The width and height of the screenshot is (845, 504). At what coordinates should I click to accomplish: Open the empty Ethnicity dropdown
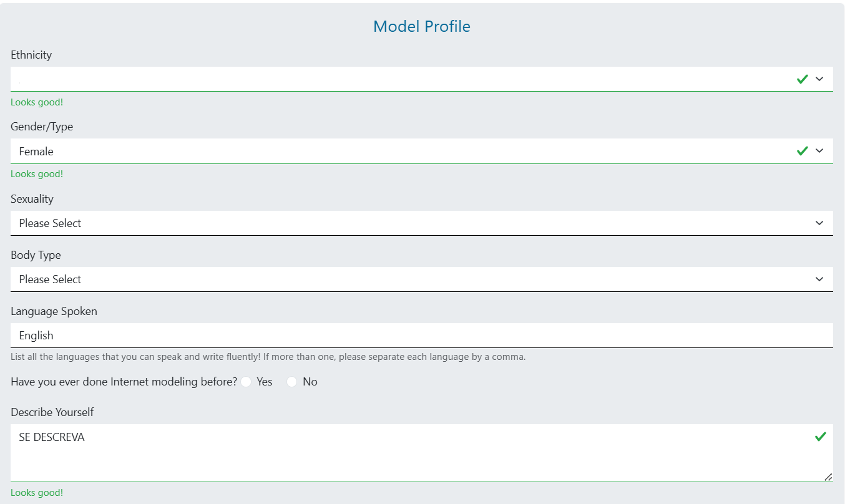pos(399,79)
